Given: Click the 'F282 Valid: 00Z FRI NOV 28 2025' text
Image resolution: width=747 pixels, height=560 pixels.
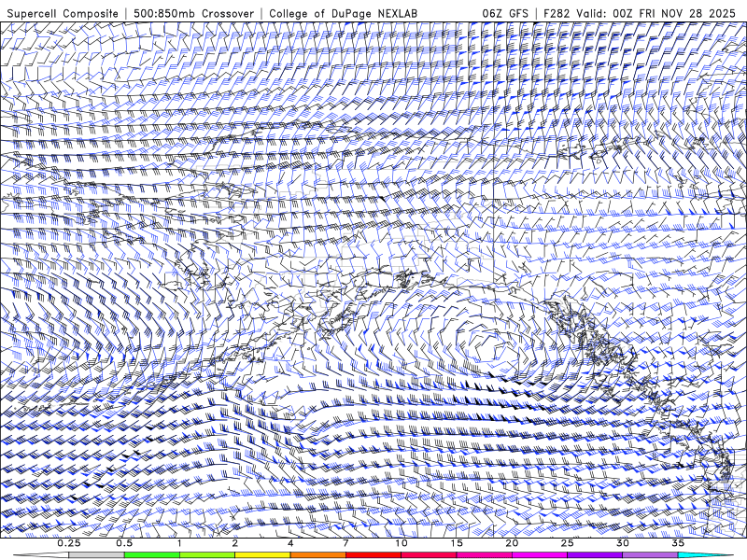Looking at the screenshot, I should (x=640, y=13).
